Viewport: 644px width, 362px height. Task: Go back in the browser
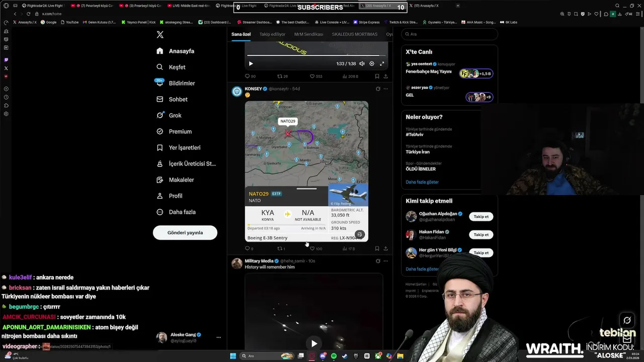point(15,14)
